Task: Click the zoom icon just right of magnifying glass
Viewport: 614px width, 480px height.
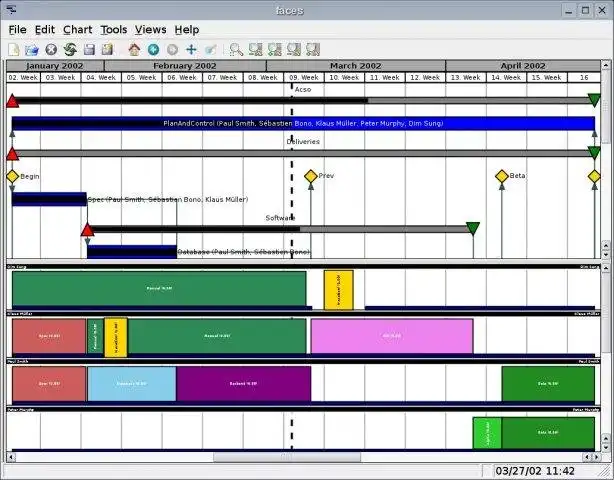Action: [256, 50]
